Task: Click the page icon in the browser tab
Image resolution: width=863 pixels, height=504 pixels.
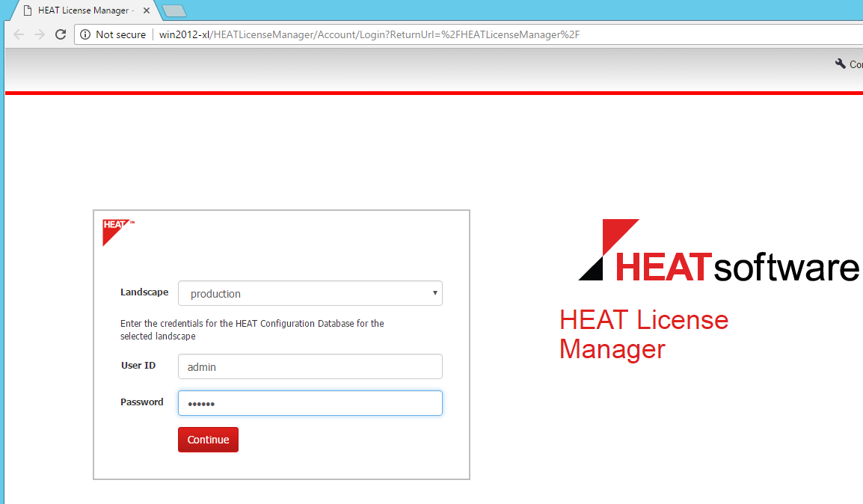Action: pyautogui.click(x=28, y=10)
